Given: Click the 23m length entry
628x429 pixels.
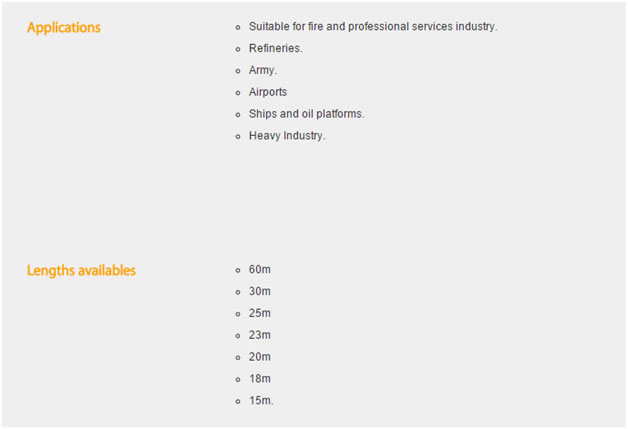Looking at the screenshot, I should point(260,335).
